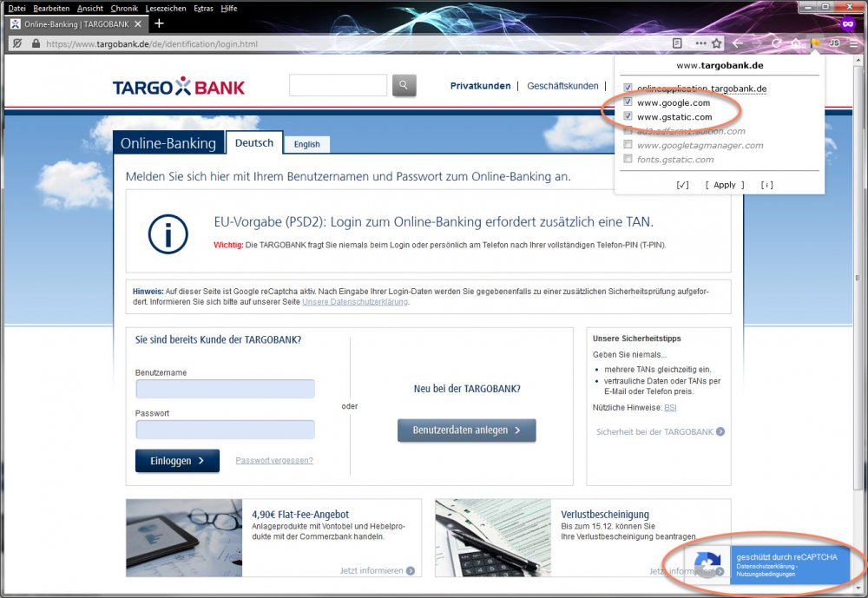Open page actions three-dot menu

point(700,43)
